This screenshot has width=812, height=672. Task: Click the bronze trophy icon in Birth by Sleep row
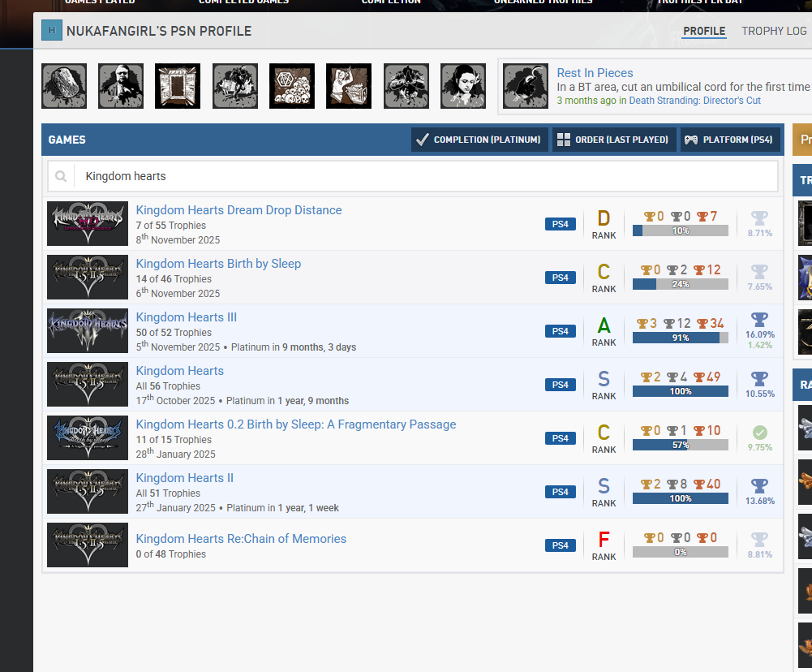699,270
